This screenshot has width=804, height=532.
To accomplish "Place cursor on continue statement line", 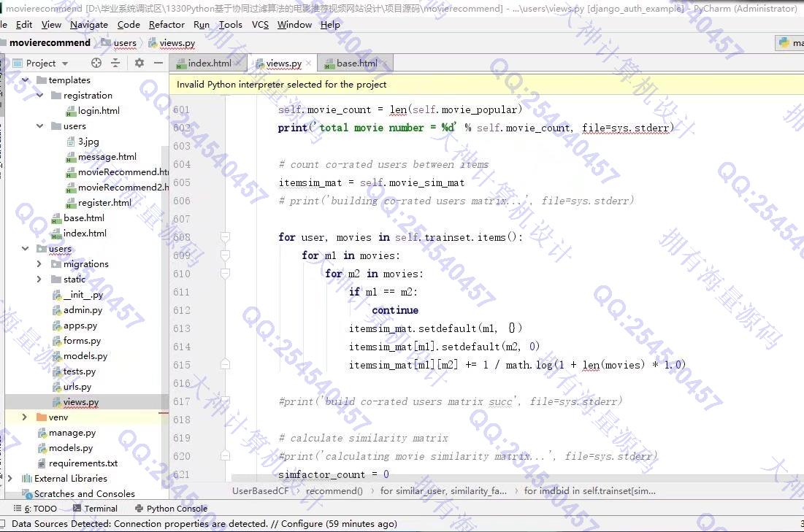I will pos(395,310).
